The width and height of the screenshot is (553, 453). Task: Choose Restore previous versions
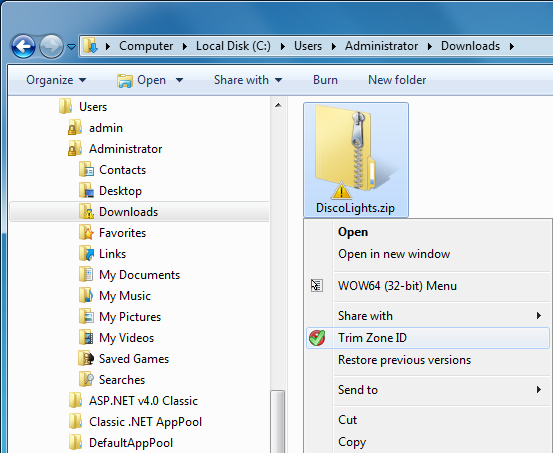pyautogui.click(x=428, y=360)
